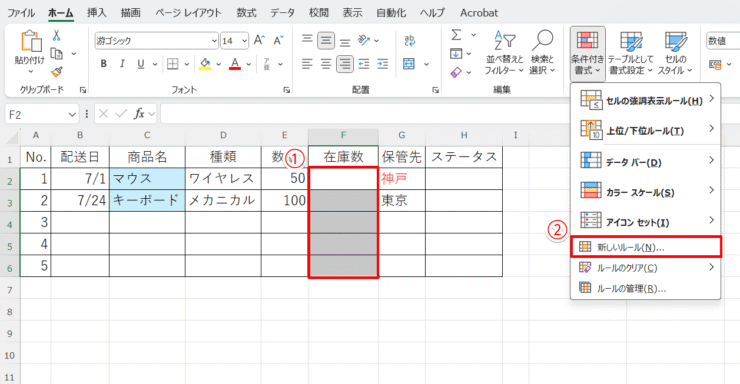Screen dimensions: 740x384
Task: Align text left
Action: pos(307,64)
